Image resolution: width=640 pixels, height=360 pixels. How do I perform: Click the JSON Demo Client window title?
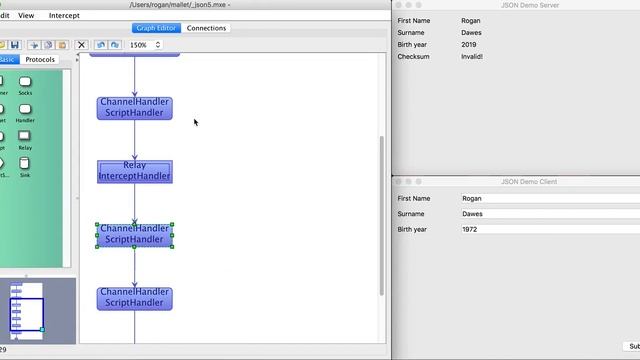tap(529, 182)
